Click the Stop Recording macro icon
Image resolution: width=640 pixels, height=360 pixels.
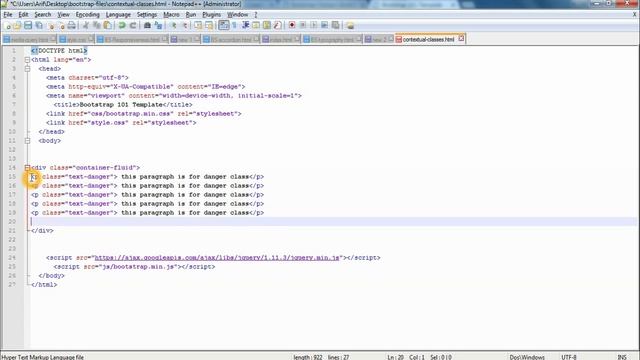[303, 26]
